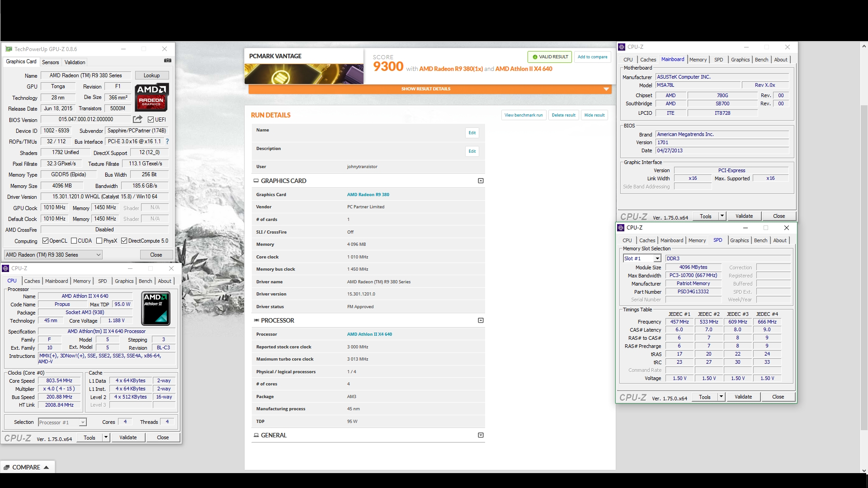Click the AMD Athlon II logo in CPU-Z
This screenshot has width=868, height=488.
(x=156, y=309)
